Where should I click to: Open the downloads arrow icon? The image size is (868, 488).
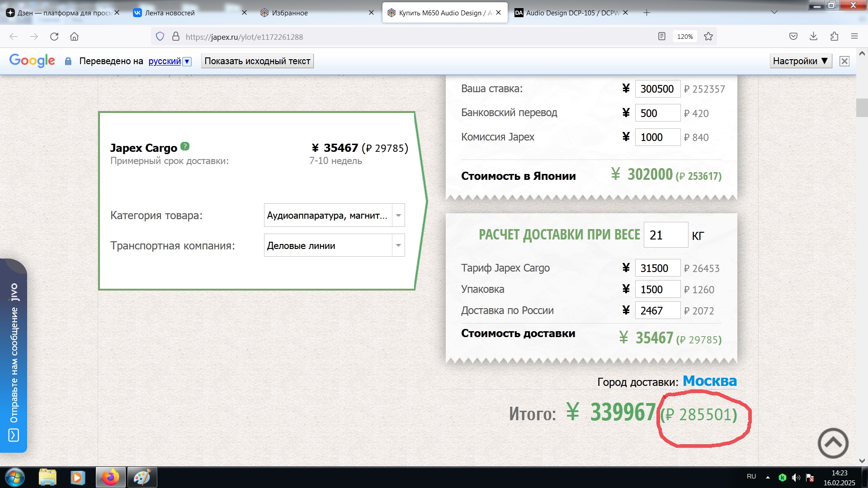(813, 37)
